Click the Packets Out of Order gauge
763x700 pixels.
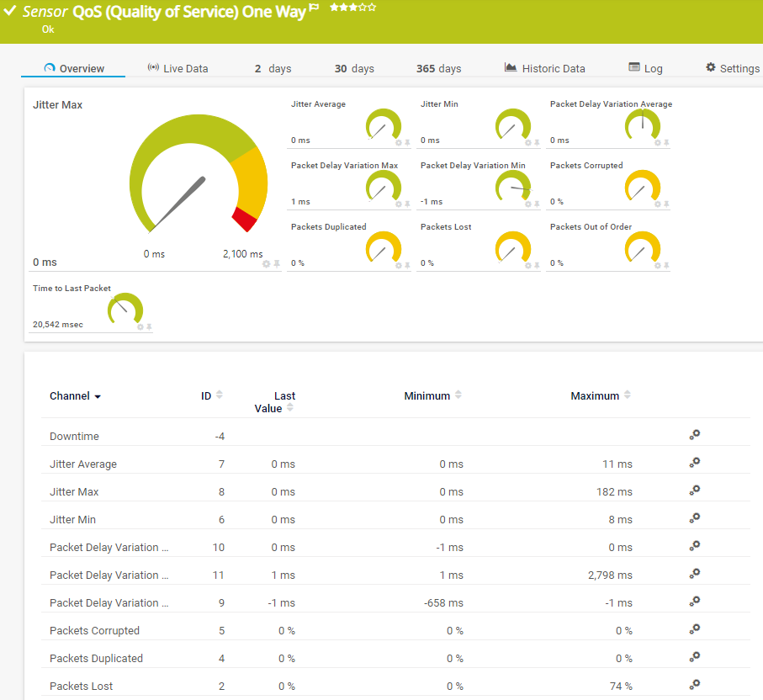[x=642, y=247]
